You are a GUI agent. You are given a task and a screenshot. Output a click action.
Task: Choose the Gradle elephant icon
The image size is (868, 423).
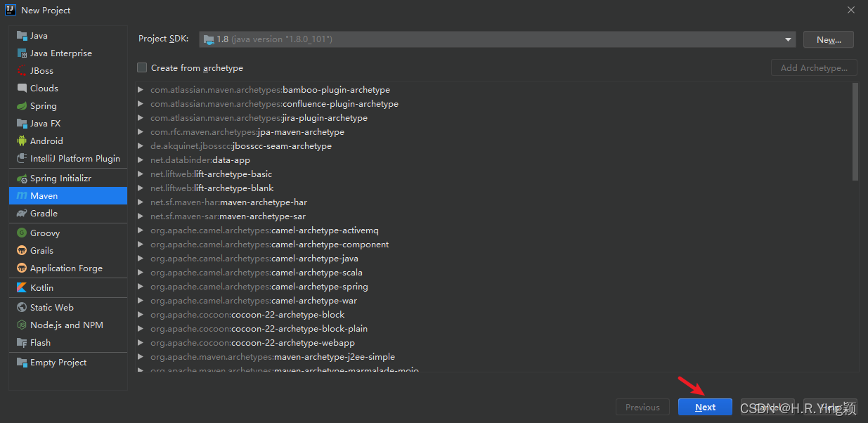22,214
